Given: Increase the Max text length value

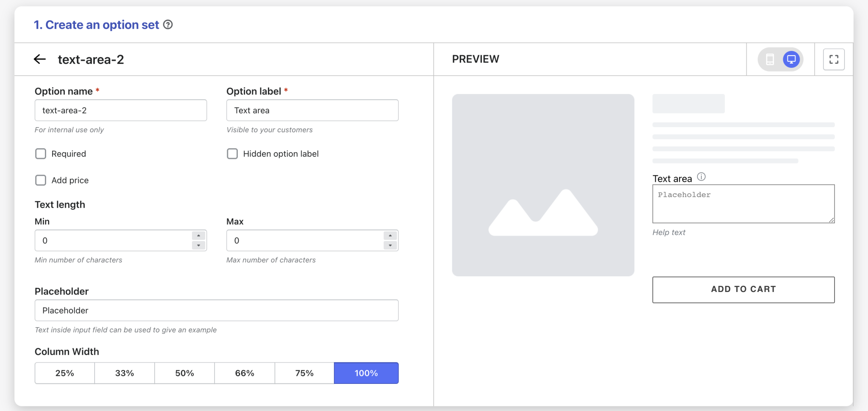Looking at the screenshot, I should coord(390,236).
